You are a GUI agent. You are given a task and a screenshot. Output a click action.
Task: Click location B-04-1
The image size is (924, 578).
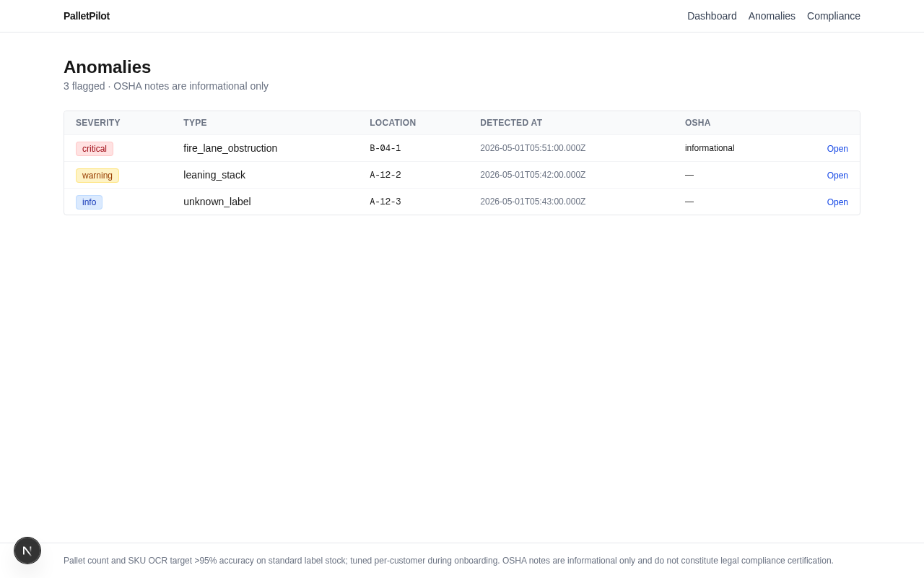(385, 148)
